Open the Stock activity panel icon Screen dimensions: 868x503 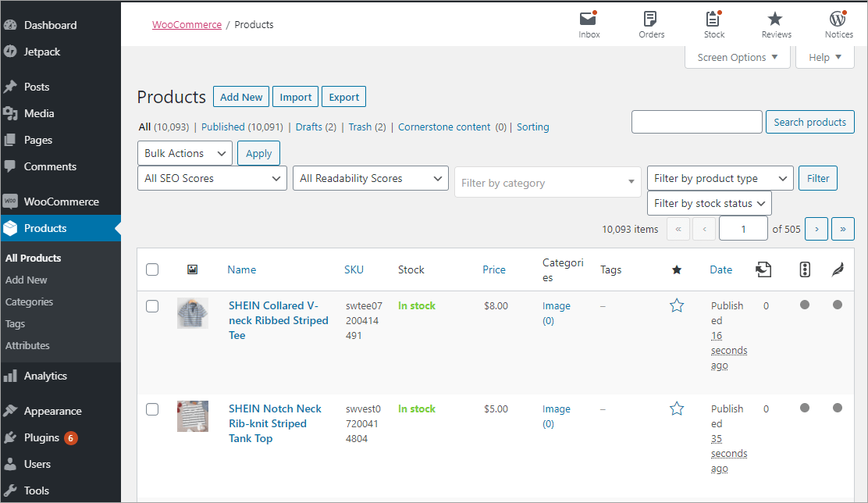(713, 19)
